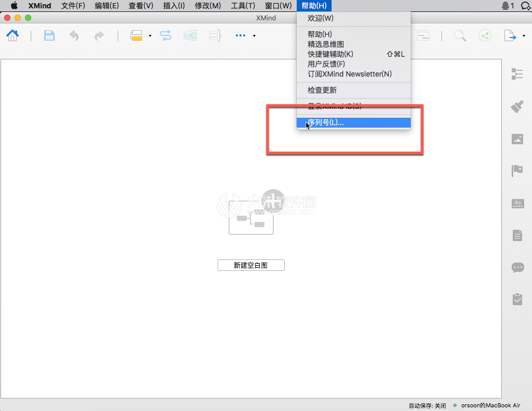The height and width of the screenshot is (411, 532).
Task: Click the 新建空白图 button
Action: [251, 265]
